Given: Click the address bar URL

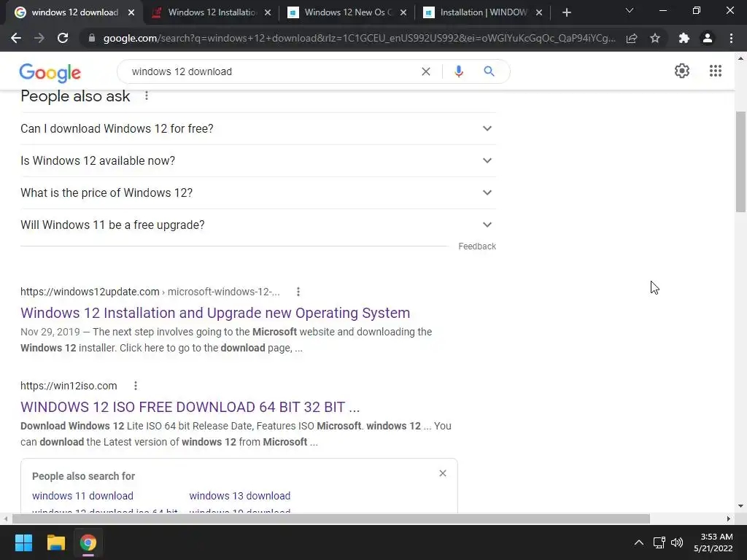Looking at the screenshot, I should [x=359, y=38].
